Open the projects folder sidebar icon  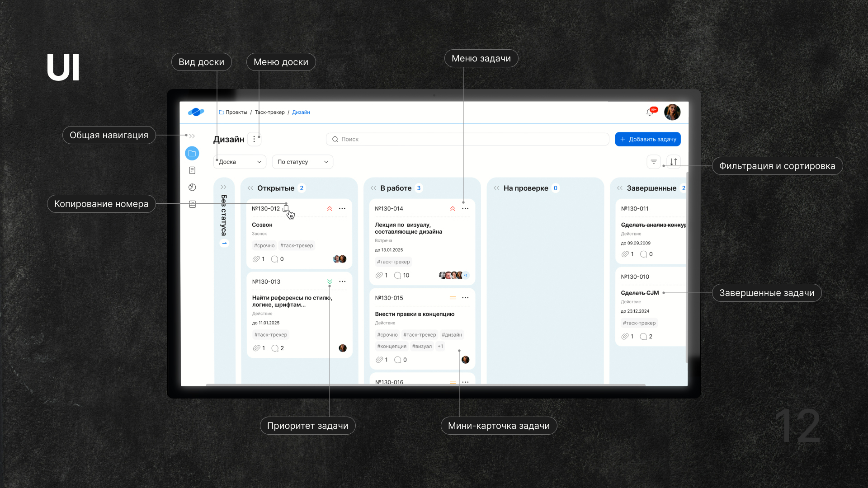(192, 153)
